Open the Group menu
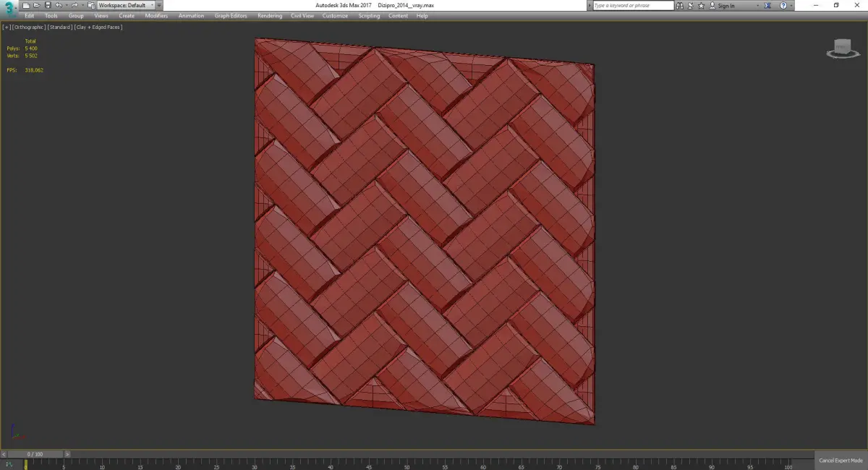Screen dimensions: 868x470 [76, 16]
